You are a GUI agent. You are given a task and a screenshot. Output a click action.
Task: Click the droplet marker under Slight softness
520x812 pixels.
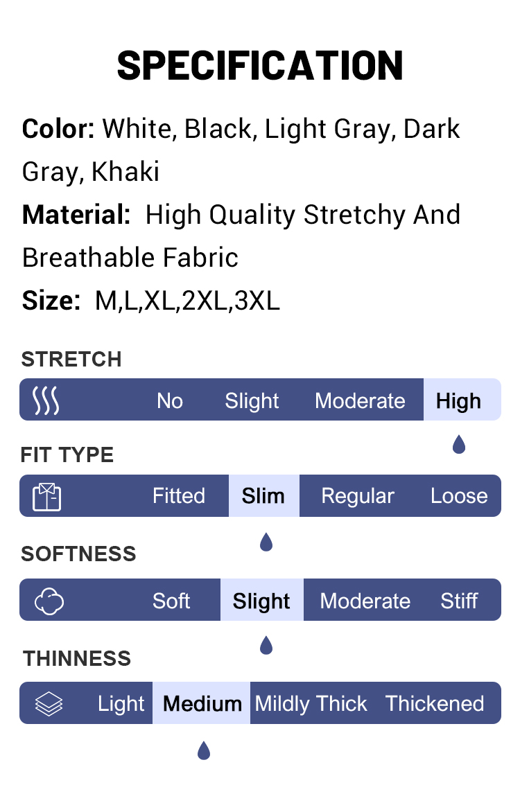point(266,646)
